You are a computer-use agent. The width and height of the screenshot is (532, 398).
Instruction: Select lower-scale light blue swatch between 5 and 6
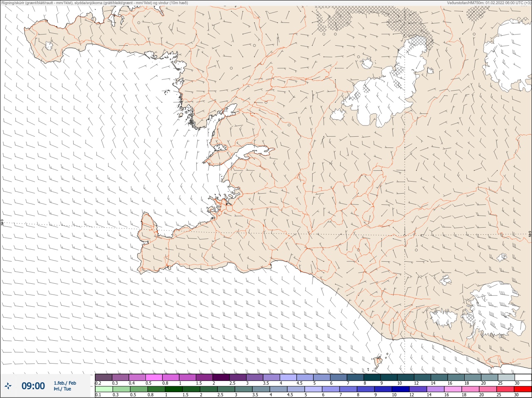(x=313, y=389)
